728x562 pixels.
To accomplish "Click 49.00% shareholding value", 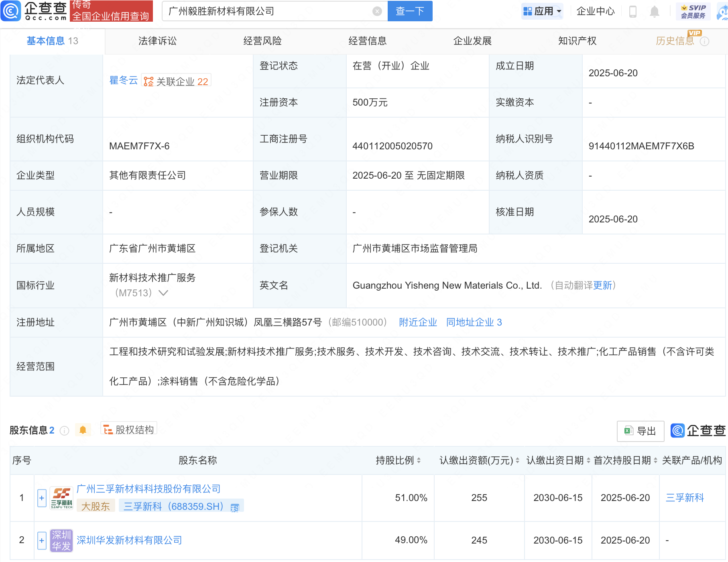I will [x=411, y=540].
